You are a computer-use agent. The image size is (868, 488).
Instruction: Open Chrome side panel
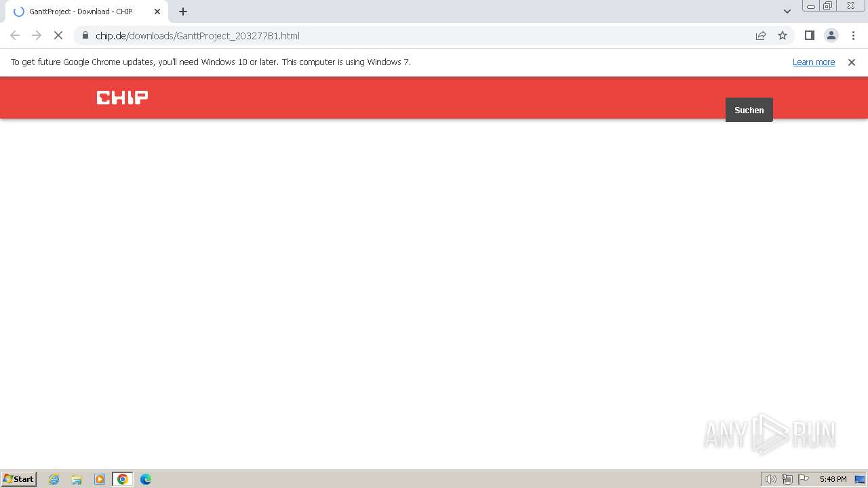(809, 35)
